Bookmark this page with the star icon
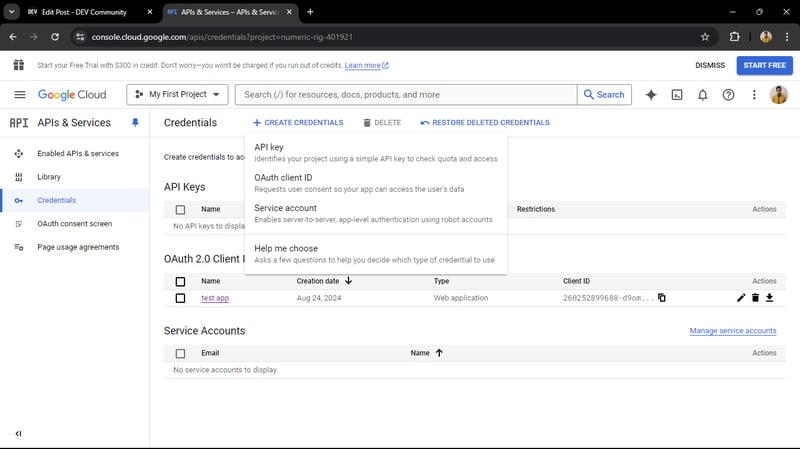Viewport: 800px width, 449px height. tap(705, 37)
